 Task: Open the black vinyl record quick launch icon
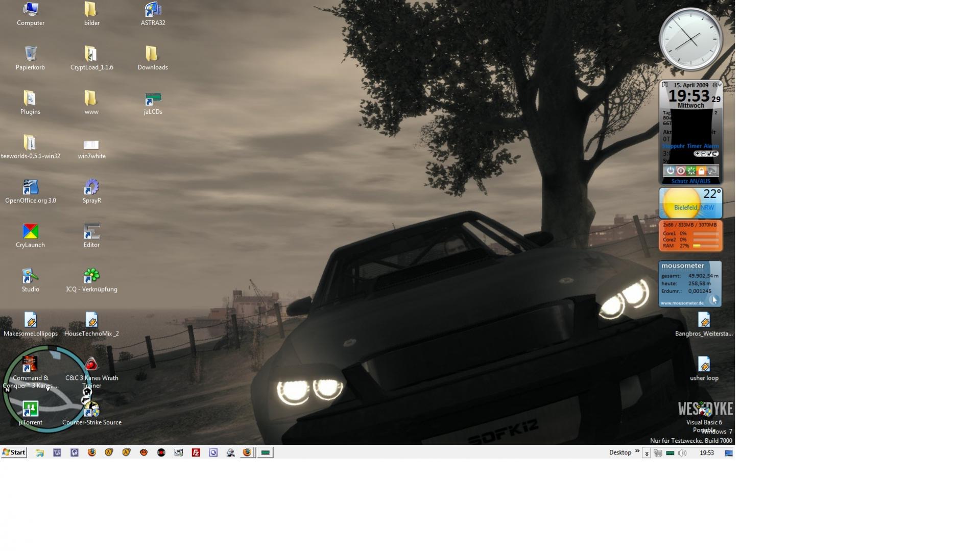(x=161, y=452)
